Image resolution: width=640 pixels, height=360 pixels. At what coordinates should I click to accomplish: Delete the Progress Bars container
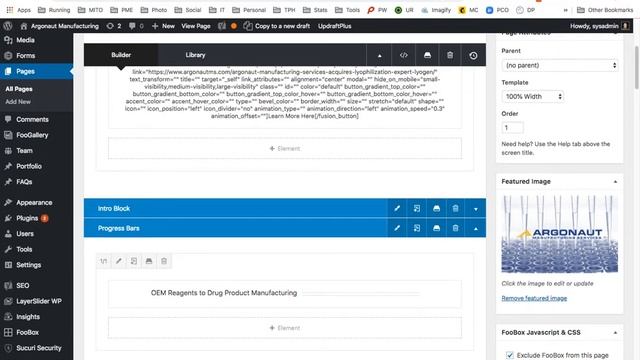[455, 228]
